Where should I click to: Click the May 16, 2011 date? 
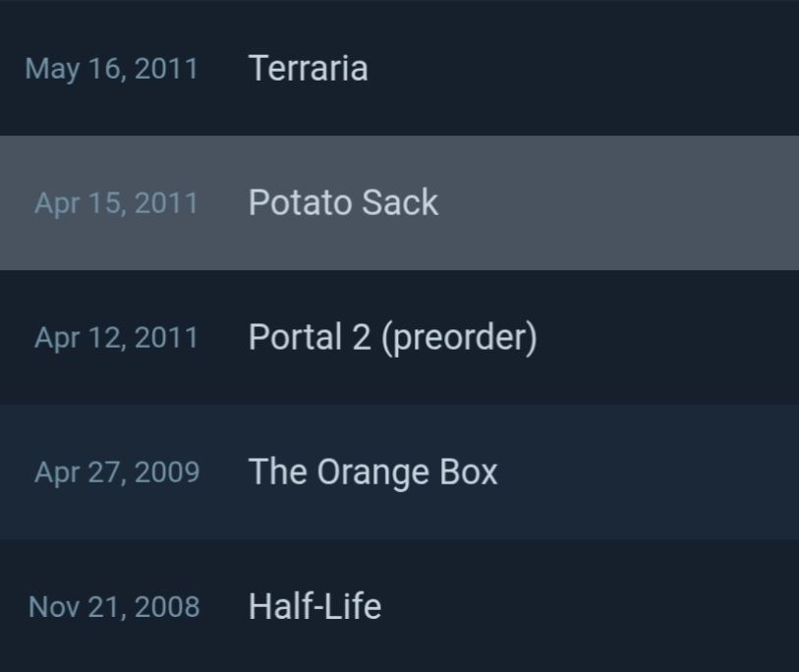click(x=111, y=69)
